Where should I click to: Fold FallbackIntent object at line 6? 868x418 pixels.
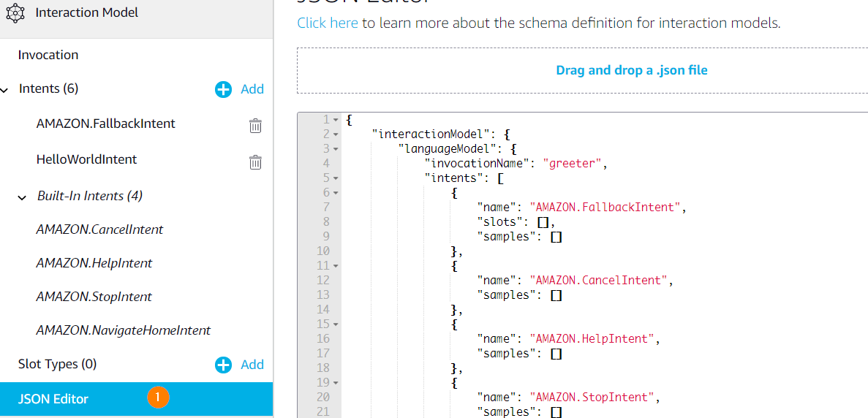click(336, 192)
